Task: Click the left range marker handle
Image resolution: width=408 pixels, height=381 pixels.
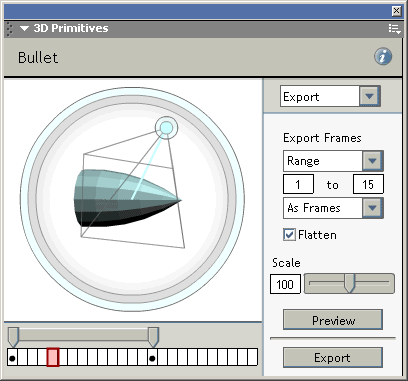Action: tap(13, 337)
